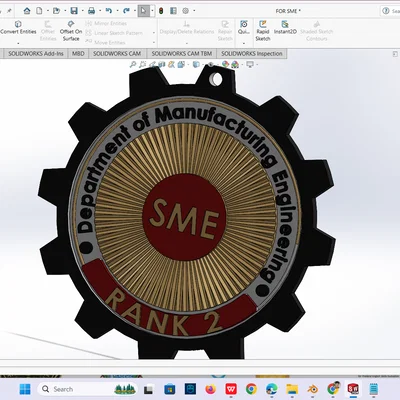Screen dimensions: 400x400
Task: Create a new document
Action: pos(39,11)
